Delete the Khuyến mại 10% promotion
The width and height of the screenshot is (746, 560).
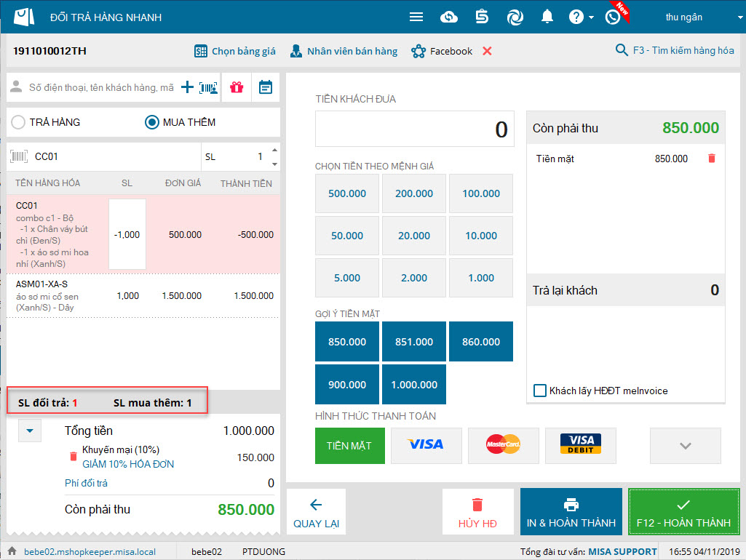point(74,457)
